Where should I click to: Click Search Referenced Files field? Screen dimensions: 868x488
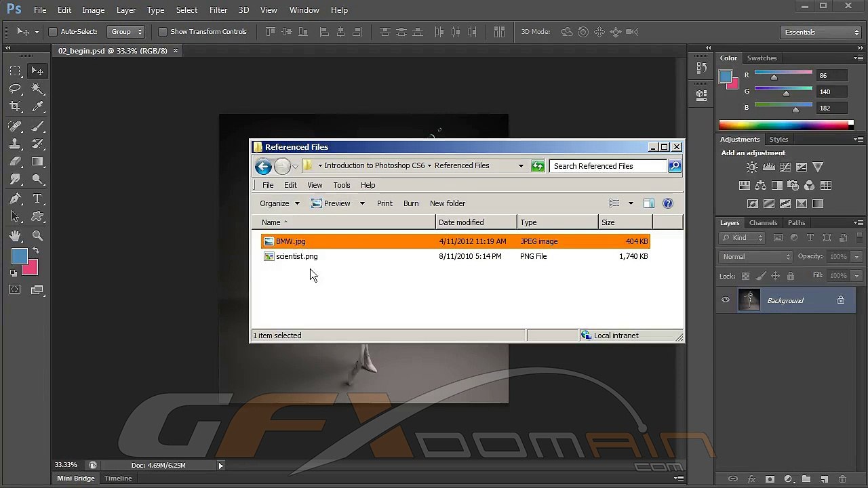click(x=608, y=166)
